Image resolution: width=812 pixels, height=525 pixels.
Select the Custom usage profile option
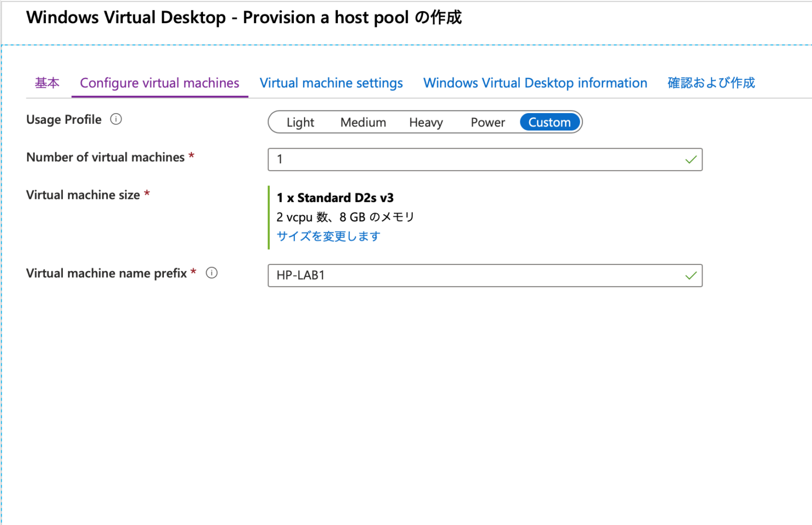pos(549,122)
